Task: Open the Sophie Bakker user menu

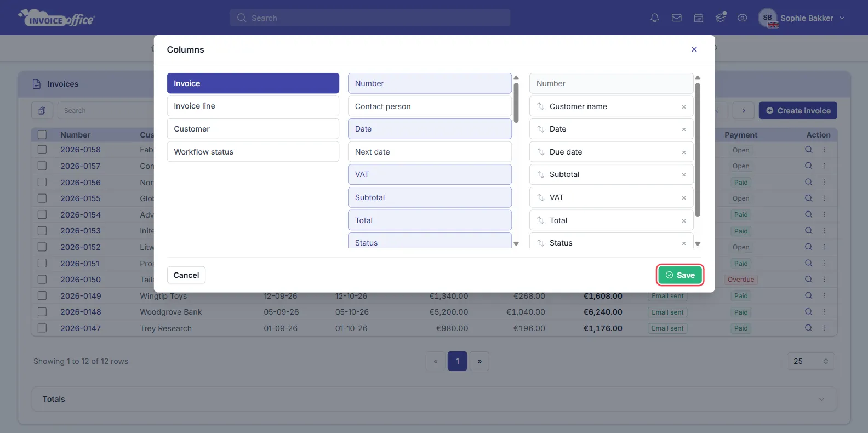Action: pyautogui.click(x=802, y=18)
